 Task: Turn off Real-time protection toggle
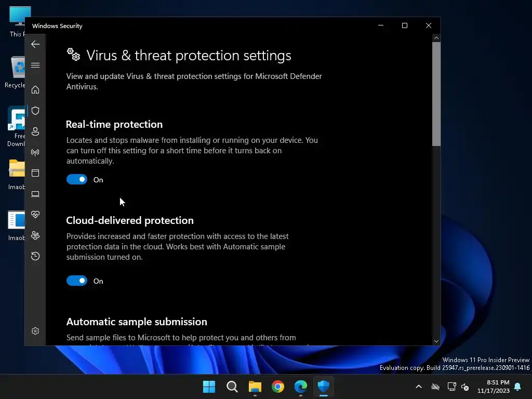coord(77,179)
